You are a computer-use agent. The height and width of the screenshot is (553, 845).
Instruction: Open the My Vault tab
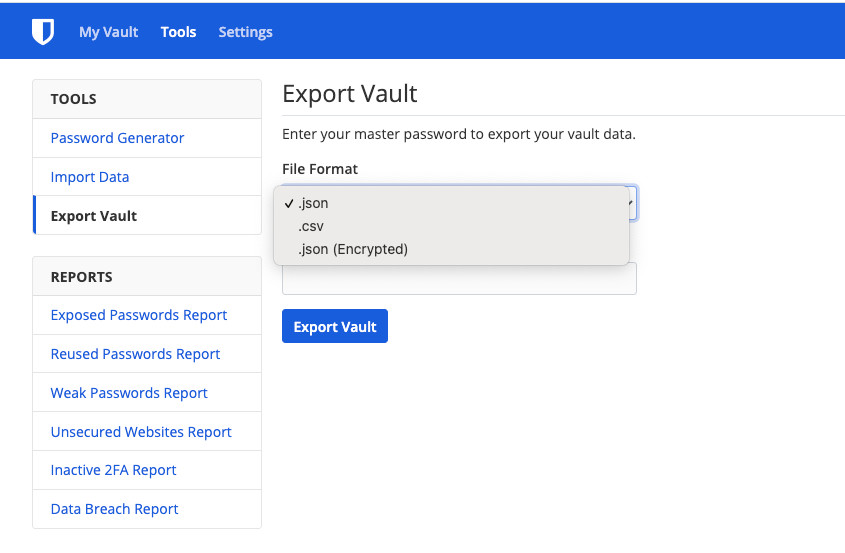(x=109, y=32)
